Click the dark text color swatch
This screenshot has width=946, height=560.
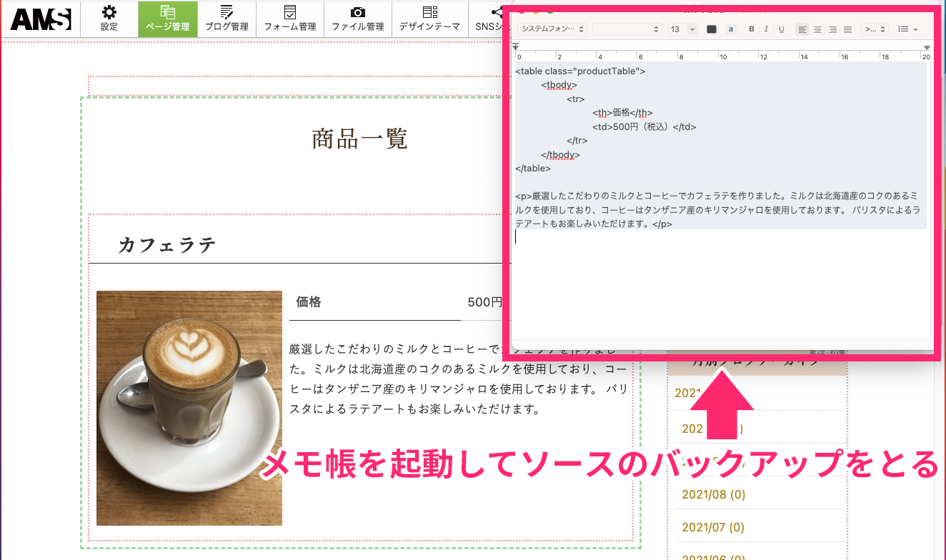click(x=712, y=29)
